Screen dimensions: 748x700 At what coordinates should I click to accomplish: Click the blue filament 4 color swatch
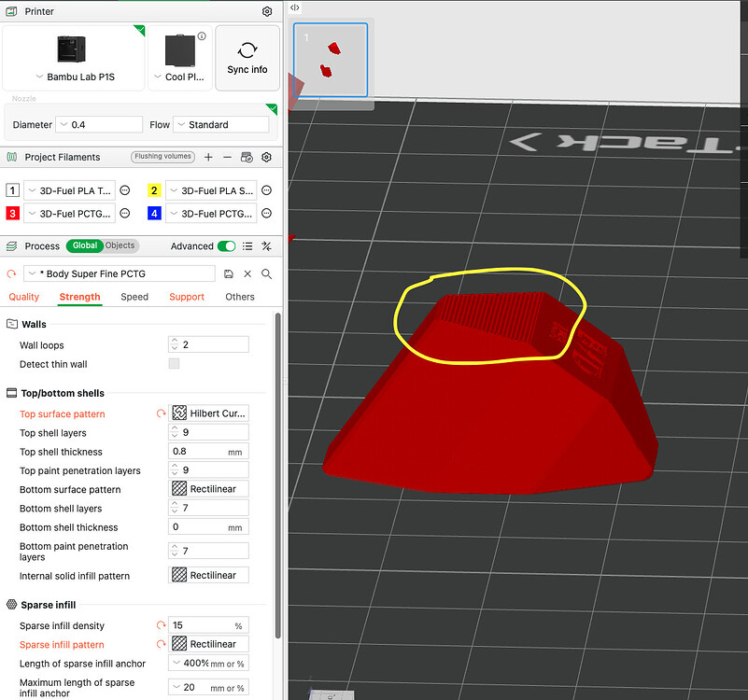click(154, 213)
